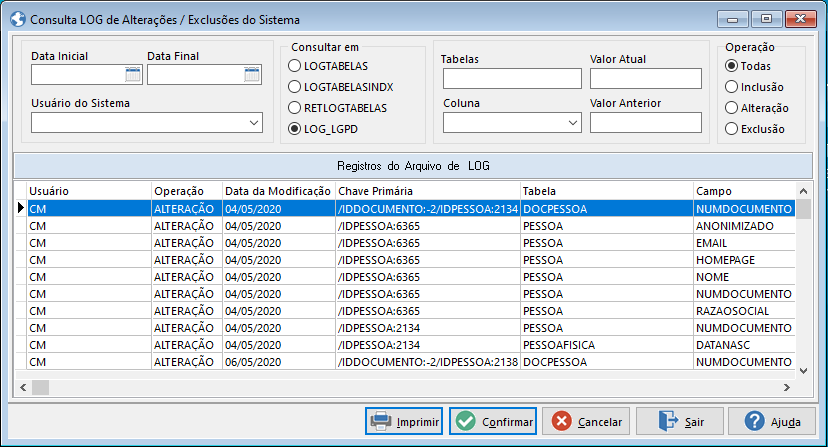Select the RETLOGTABELAS radio option
This screenshot has width=828, height=447.
pos(295,107)
